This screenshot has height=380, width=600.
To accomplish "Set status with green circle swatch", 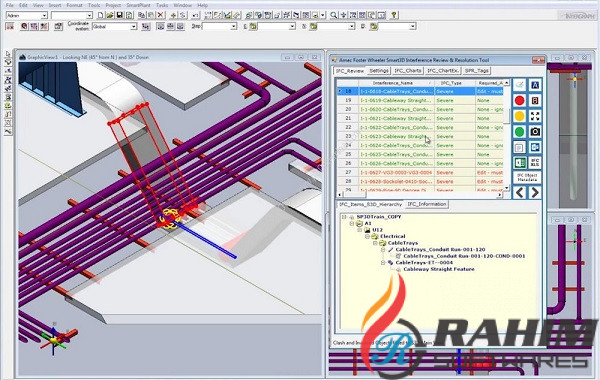I will point(520,132).
